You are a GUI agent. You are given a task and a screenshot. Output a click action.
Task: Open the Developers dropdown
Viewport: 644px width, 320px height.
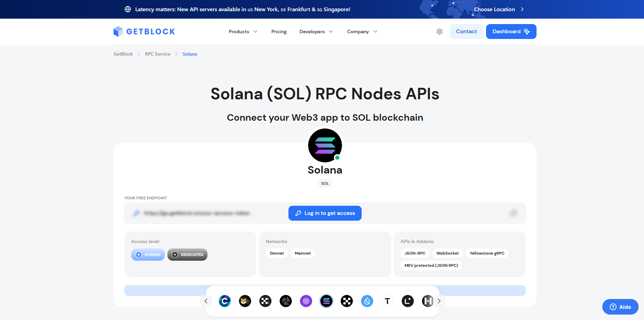coord(316,32)
